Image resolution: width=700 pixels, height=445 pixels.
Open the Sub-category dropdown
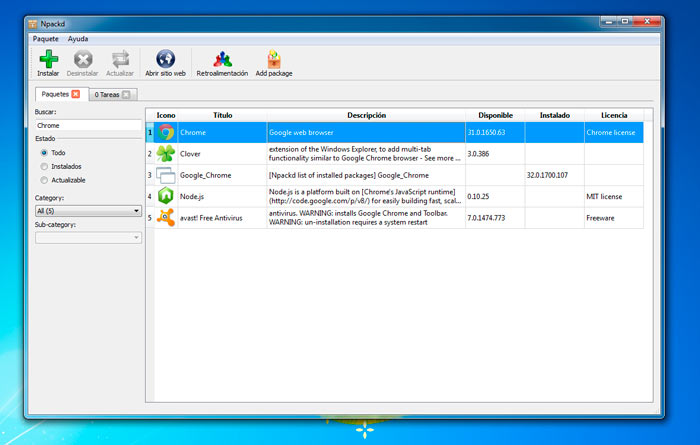[x=88, y=237]
